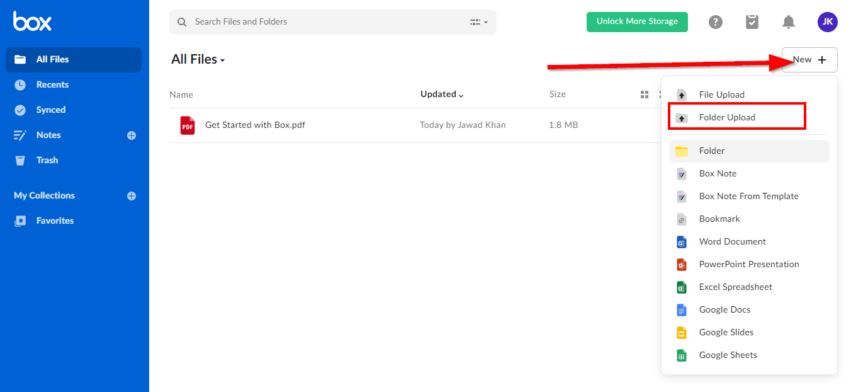Select All Files in sidebar
868x392 pixels.
coord(74,60)
